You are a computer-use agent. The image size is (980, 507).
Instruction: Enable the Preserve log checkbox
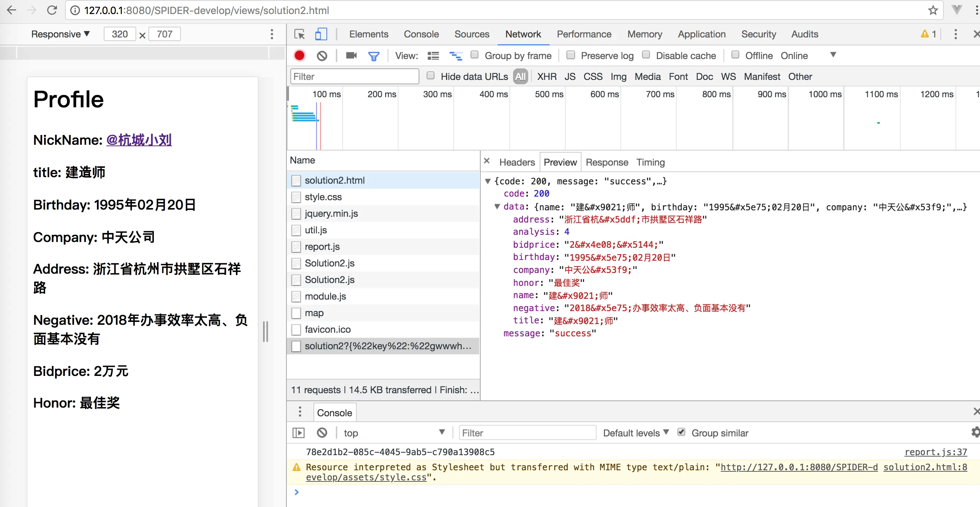570,55
